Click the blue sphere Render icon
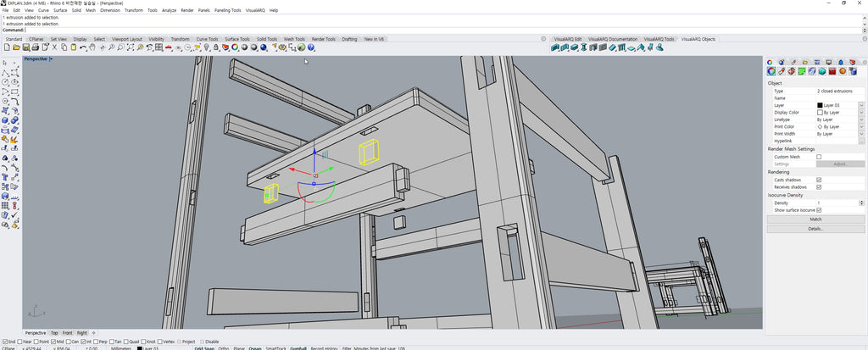Image resolution: width=868 pixels, height=350 pixels. pyautogui.click(x=264, y=47)
